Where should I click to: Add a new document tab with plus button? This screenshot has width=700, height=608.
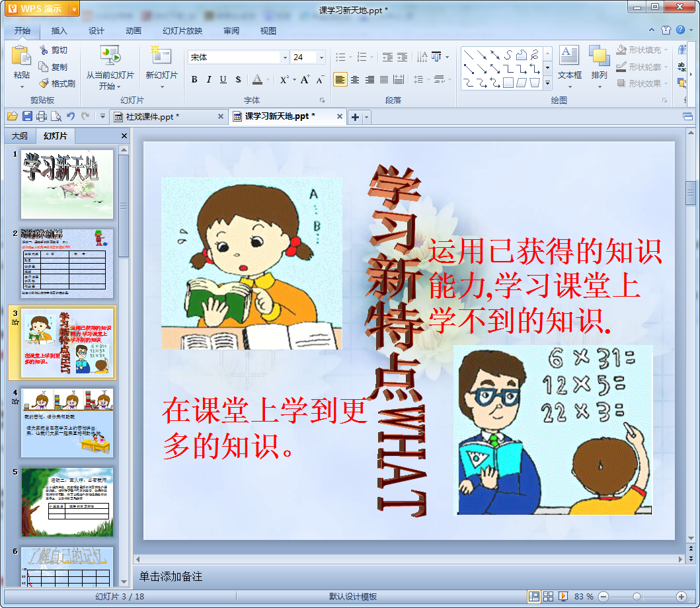356,118
